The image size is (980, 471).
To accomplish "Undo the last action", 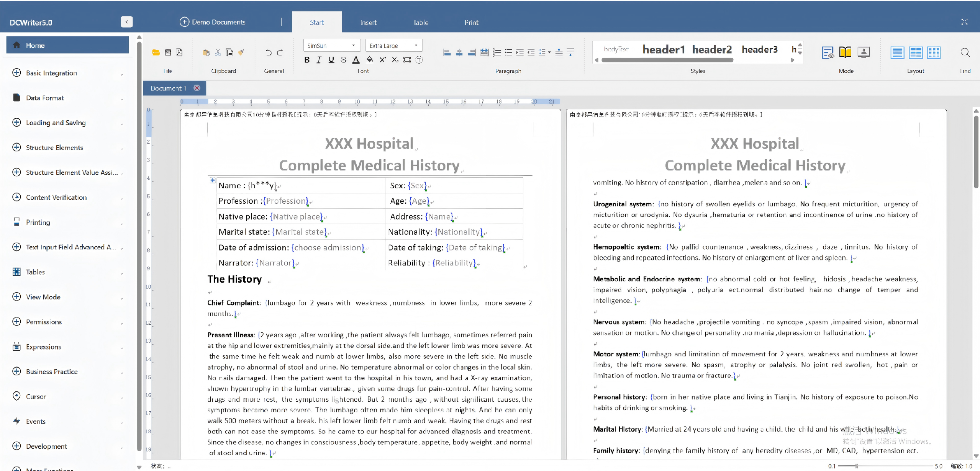I will [x=269, y=52].
